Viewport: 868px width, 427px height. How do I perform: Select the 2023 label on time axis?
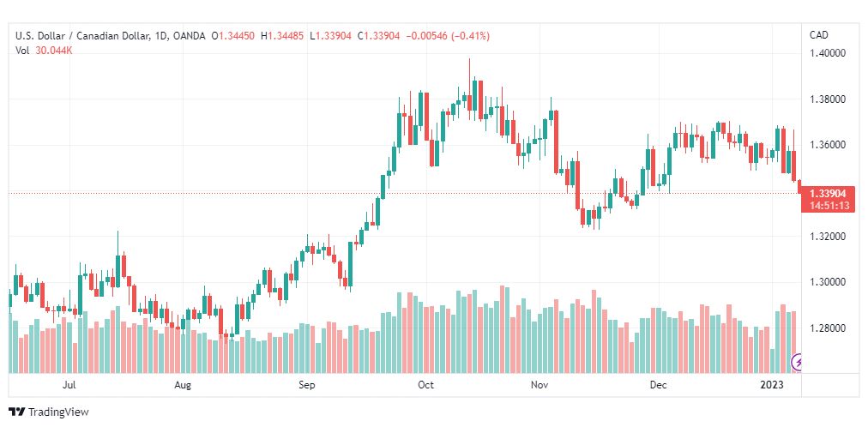[x=773, y=385]
